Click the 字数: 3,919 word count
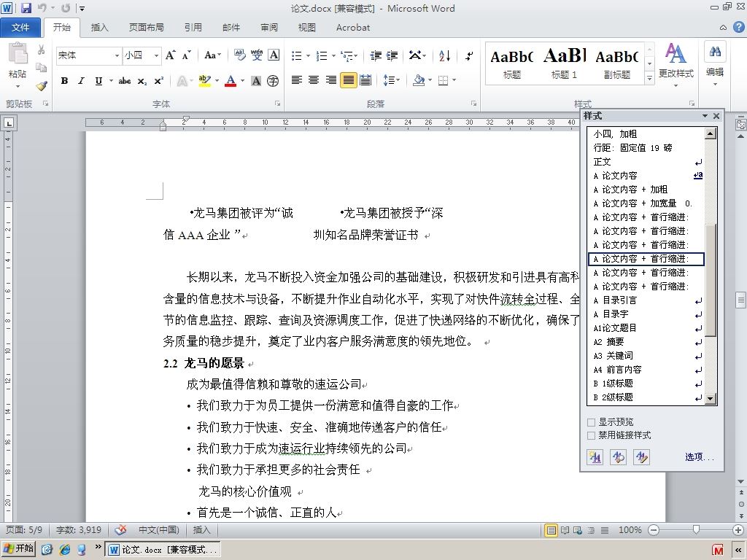 [79, 530]
